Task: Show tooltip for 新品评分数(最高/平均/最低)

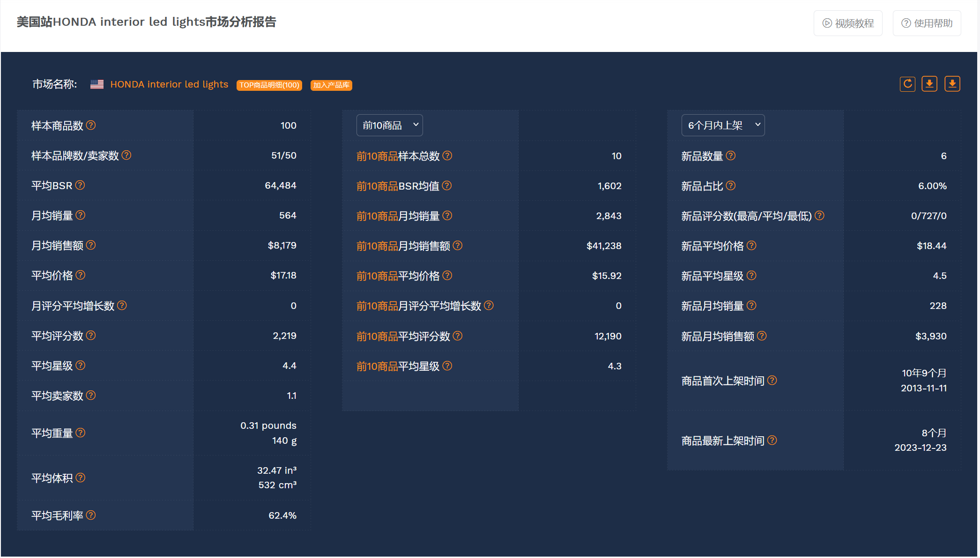Action: 819,216
